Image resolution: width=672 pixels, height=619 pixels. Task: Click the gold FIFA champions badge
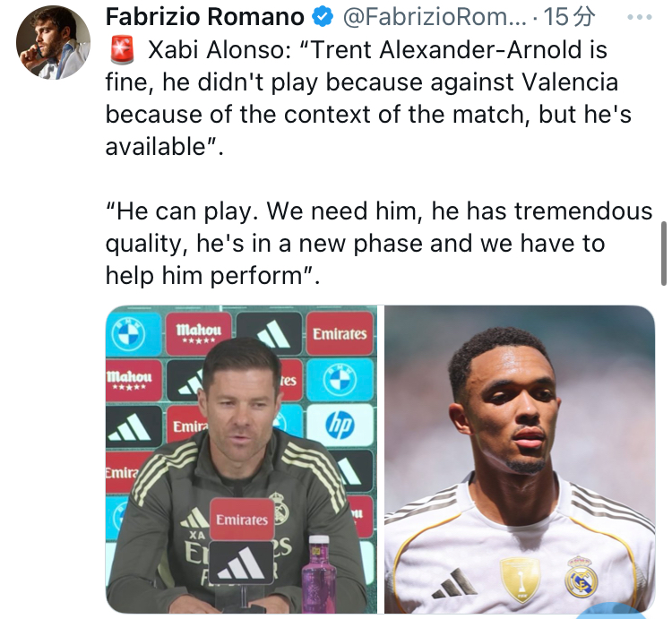(x=521, y=580)
